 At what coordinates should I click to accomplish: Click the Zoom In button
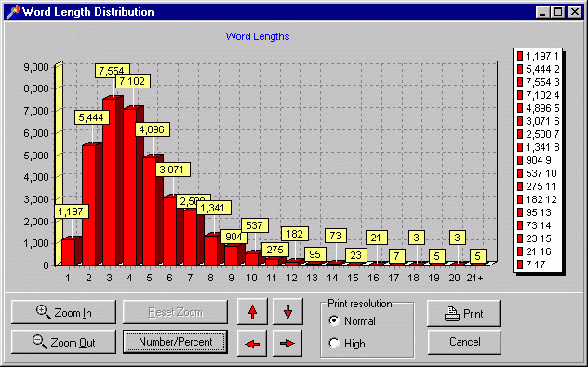pos(63,312)
